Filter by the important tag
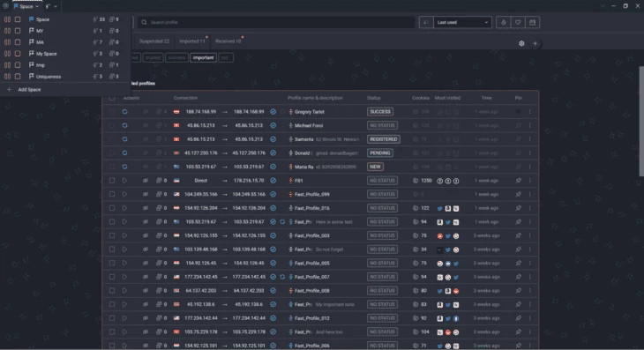This screenshot has height=350, width=644. click(x=203, y=58)
